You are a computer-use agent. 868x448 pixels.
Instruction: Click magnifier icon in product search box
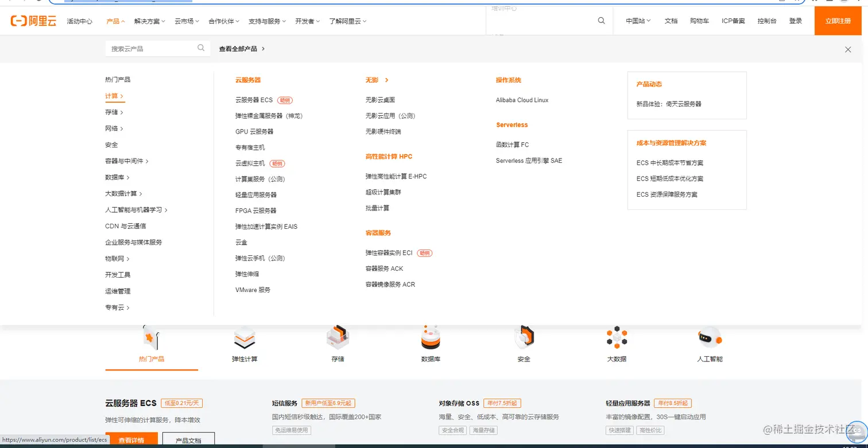tap(201, 48)
